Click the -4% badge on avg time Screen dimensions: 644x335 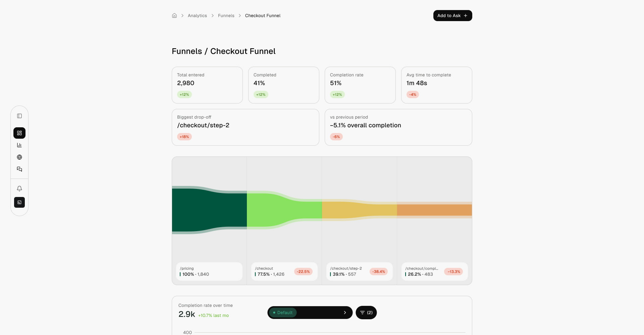413,94
